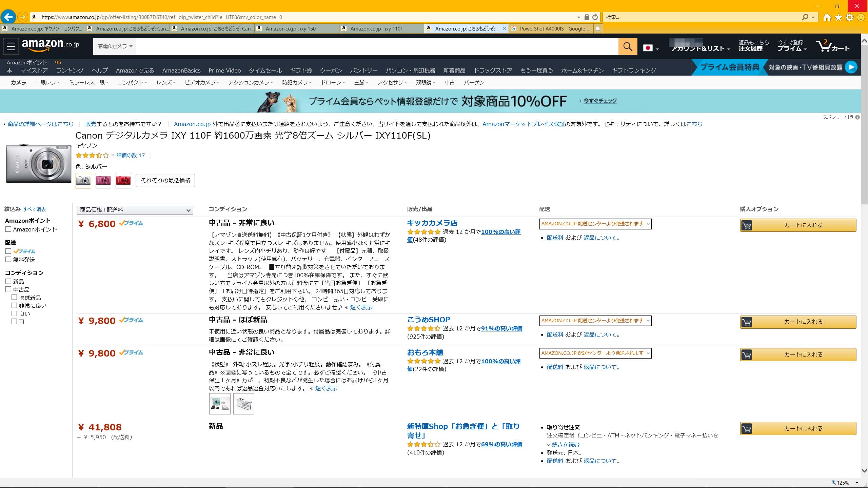Check the 良い filter
The height and width of the screenshot is (488, 868).
coord(14,313)
